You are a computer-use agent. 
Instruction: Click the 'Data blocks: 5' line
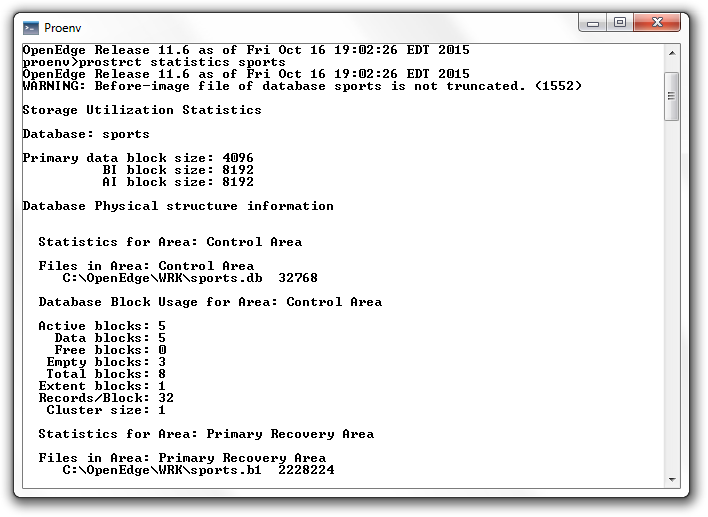(x=110, y=338)
